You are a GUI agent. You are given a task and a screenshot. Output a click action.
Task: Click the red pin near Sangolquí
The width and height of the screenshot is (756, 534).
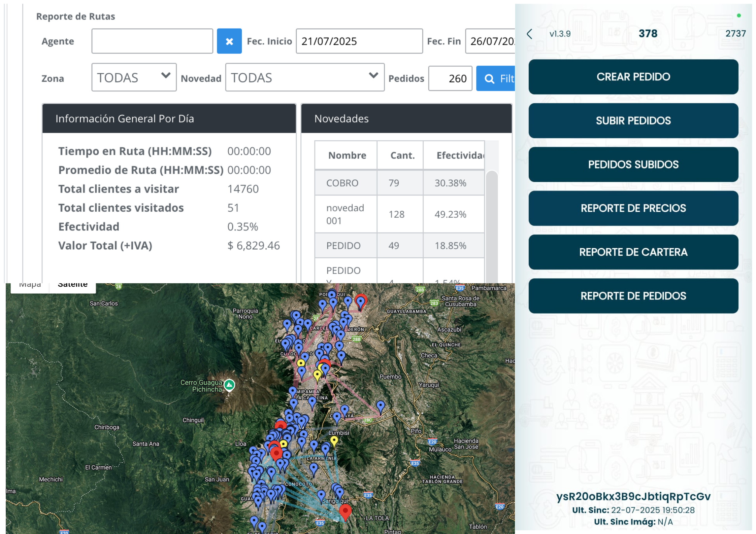(345, 511)
